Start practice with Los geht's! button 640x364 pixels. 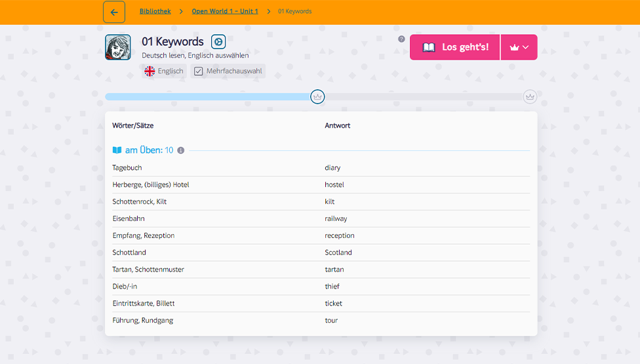(455, 47)
